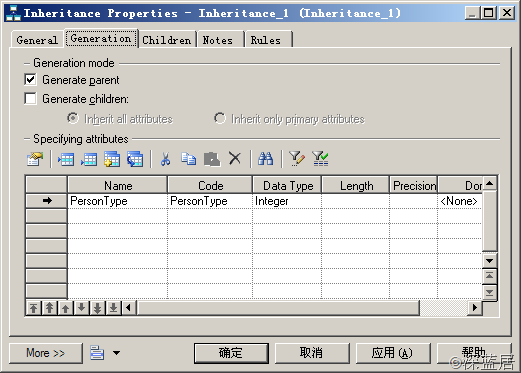Click the grid's horizontal scrollbar thumb

click(x=278, y=308)
